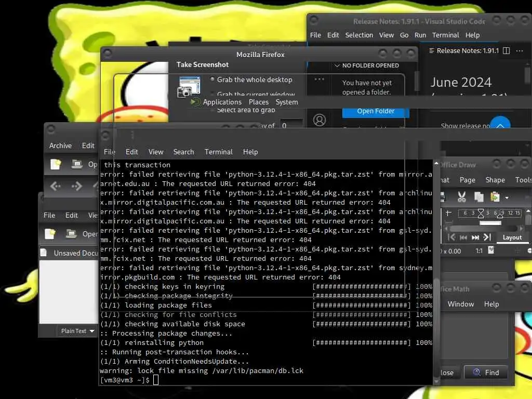Screen dimensions: 532x399
Task: Click Open Folder button in VS Code
Action: coord(376,112)
